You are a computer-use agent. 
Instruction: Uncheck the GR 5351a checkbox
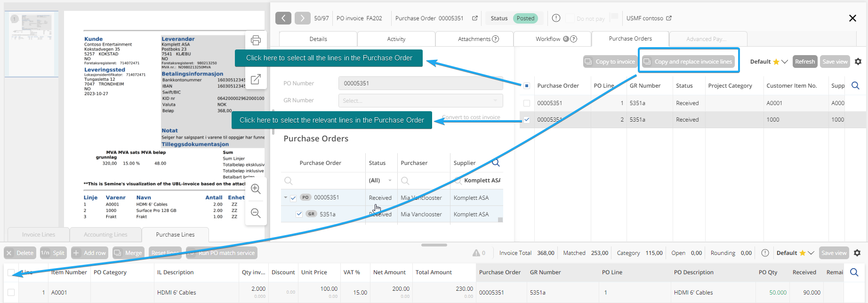pyautogui.click(x=299, y=214)
